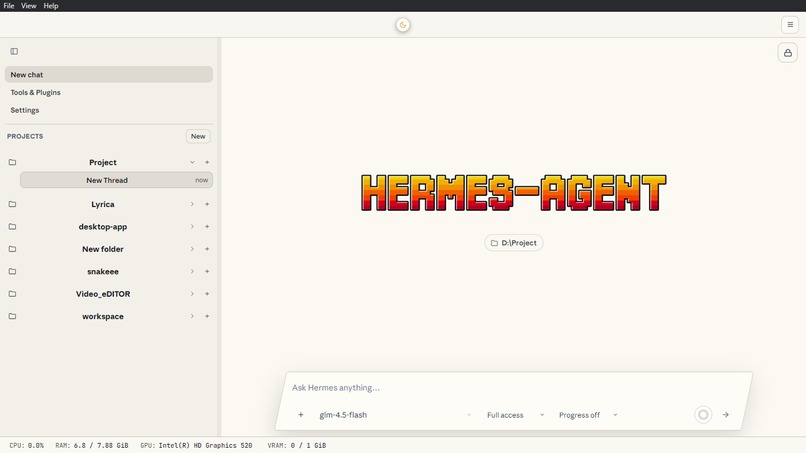Select the New Thread item

point(116,180)
